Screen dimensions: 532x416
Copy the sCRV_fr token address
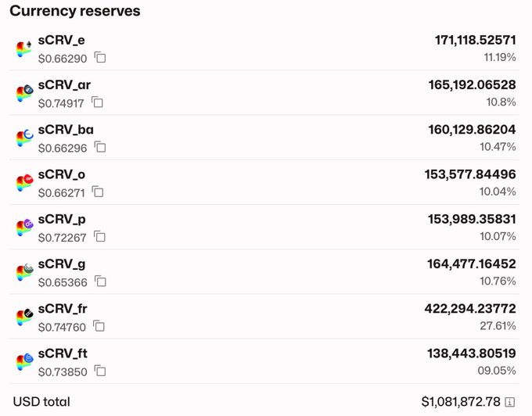pyautogui.click(x=99, y=326)
